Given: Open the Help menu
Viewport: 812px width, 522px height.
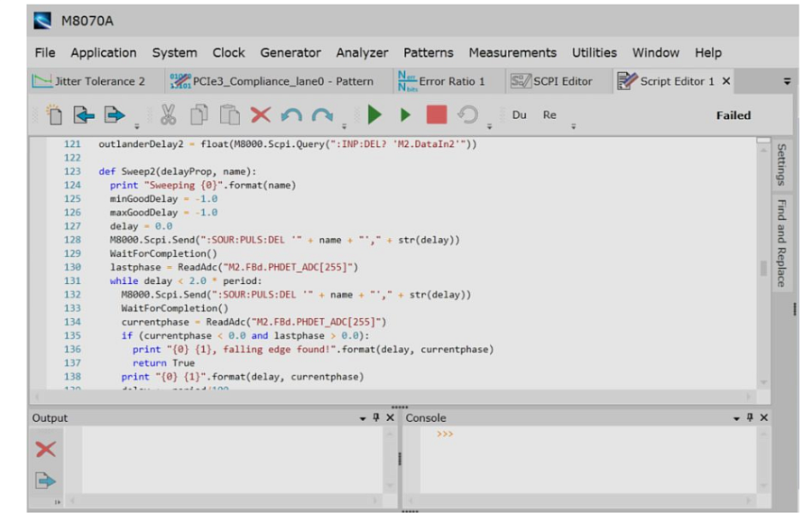Looking at the screenshot, I should 708,53.
